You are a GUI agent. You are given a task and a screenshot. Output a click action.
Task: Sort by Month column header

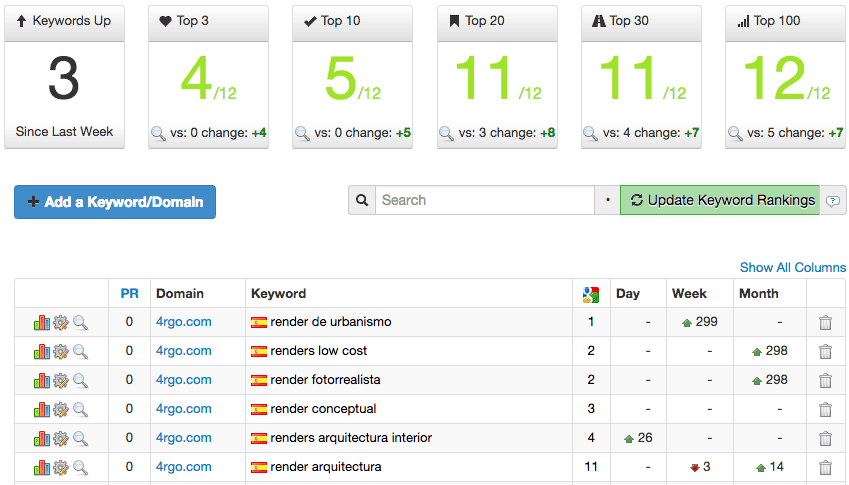click(759, 293)
